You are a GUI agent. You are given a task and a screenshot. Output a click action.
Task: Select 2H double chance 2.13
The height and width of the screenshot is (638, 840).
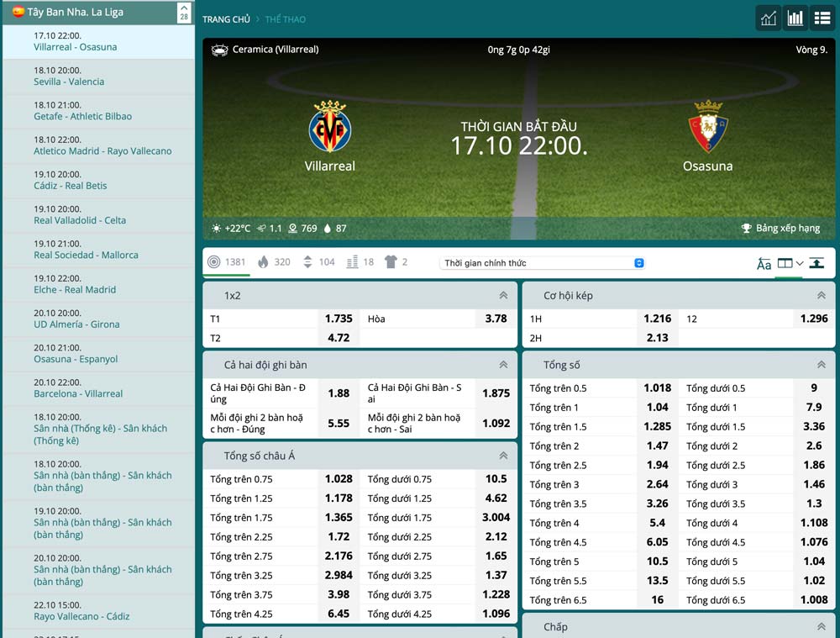point(658,338)
